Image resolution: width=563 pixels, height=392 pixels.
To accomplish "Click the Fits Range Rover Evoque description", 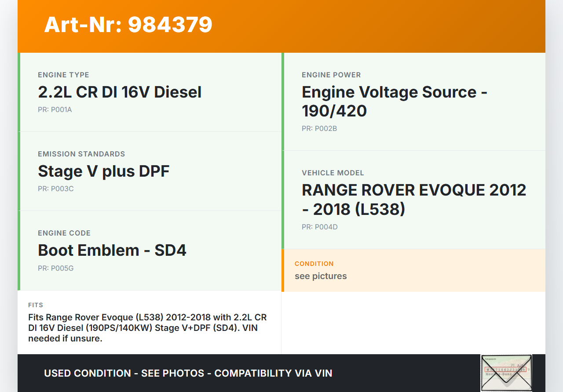I will (x=147, y=328).
